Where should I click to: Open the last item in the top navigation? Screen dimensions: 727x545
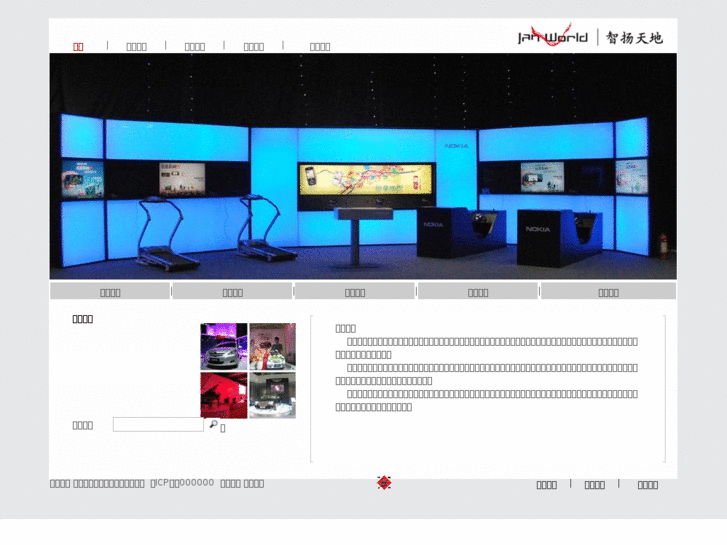(320, 47)
